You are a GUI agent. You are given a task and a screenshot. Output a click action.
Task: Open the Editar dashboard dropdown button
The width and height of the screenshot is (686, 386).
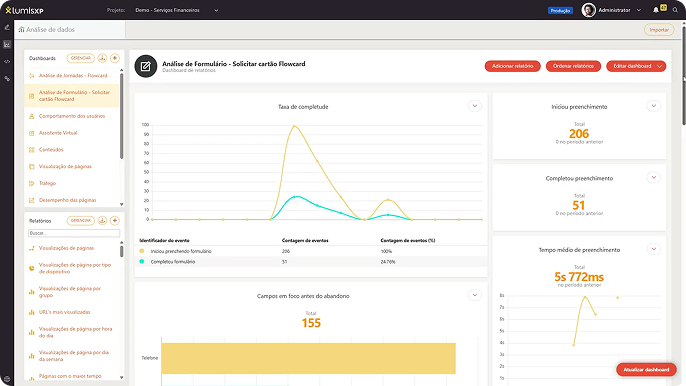tap(636, 66)
